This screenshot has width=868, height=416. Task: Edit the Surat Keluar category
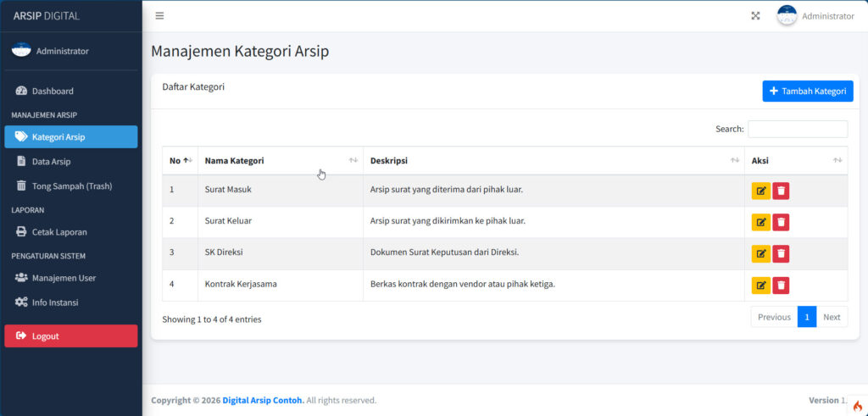pos(760,222)
